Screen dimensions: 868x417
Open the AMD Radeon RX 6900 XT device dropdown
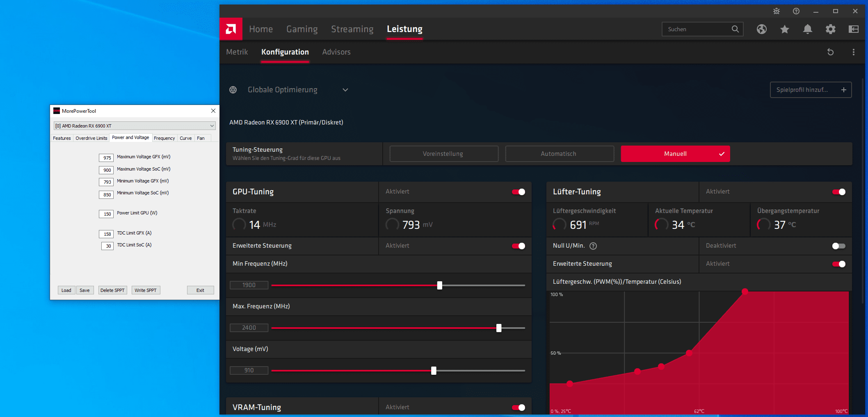click(x=135, y=126)
